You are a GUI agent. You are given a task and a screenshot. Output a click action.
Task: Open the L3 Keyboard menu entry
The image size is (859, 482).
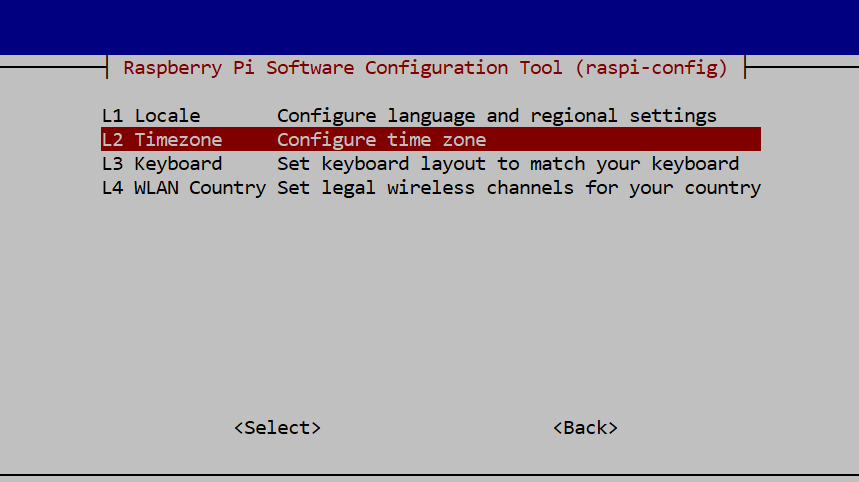pyautogui.click(x=431, y=164)
